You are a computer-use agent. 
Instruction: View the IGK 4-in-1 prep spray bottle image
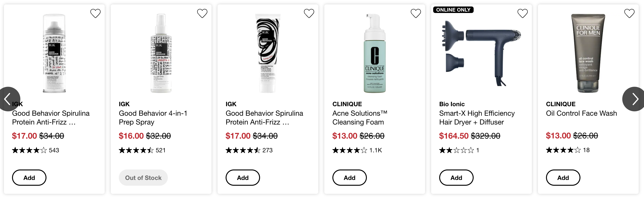point(161,53)
